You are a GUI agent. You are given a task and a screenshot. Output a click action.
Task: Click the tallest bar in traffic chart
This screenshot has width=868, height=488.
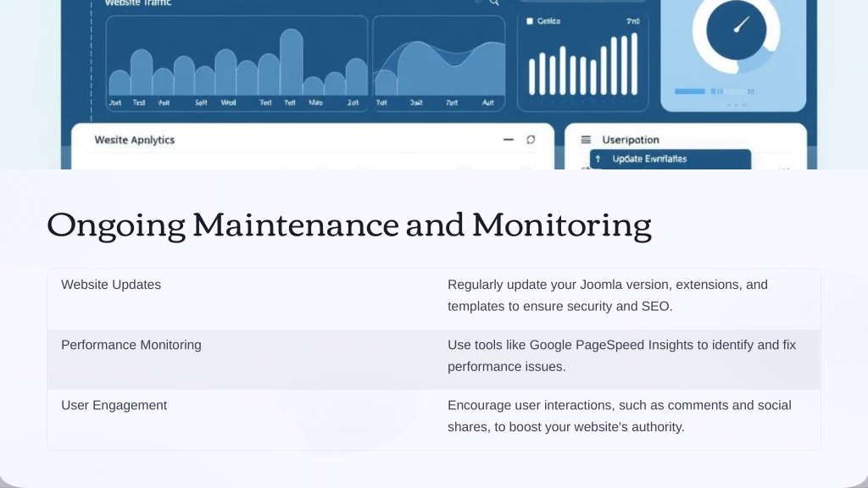pos(292,62)
